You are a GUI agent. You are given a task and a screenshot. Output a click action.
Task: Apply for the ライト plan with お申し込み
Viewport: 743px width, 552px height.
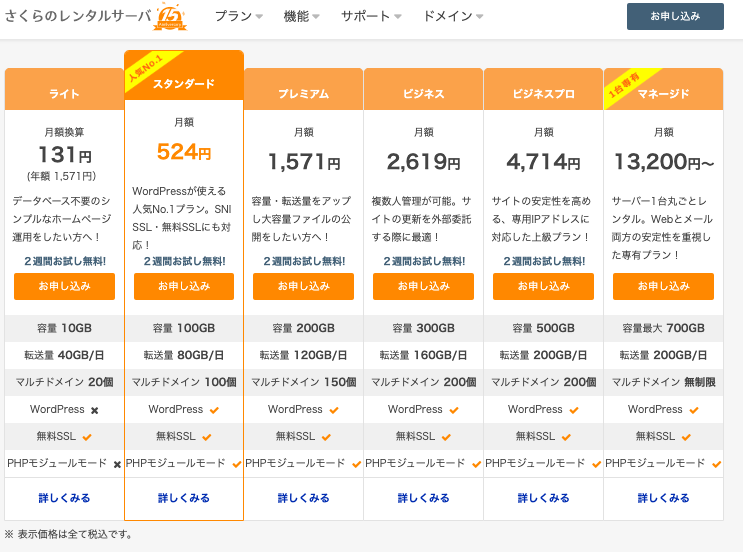click(x=64, y=286)
